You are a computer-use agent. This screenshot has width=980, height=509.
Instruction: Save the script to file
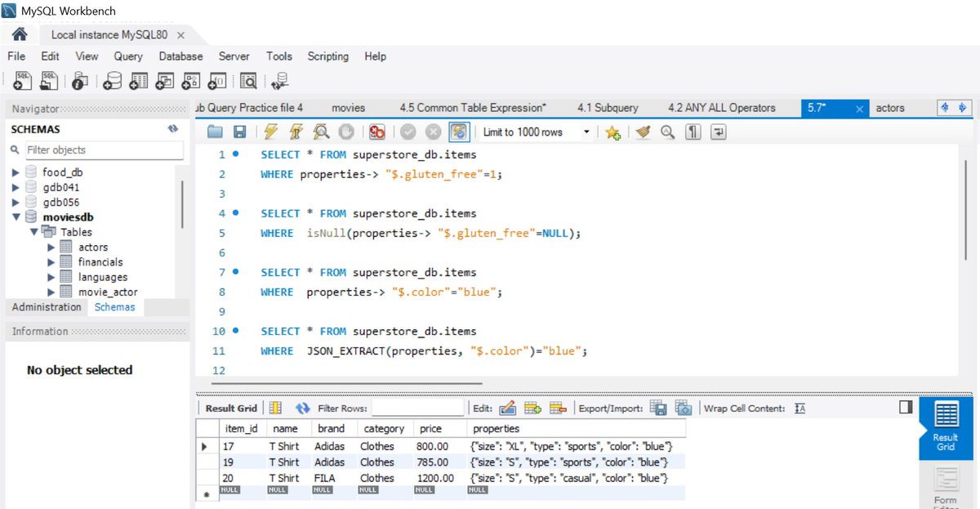[x=239, y=132]
